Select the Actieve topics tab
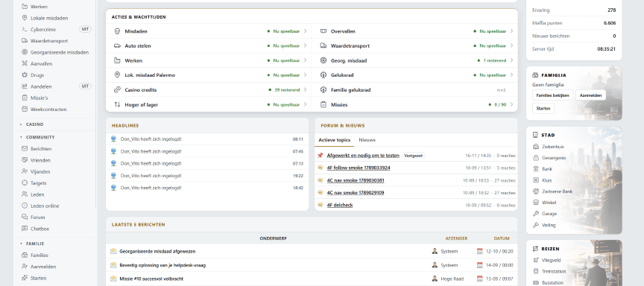Screen dimensions: 644x286 335,140
